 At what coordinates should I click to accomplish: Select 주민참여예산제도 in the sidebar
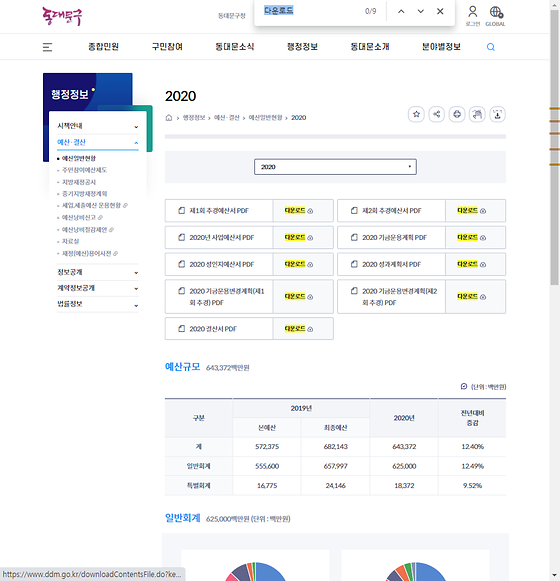(85, 170)
